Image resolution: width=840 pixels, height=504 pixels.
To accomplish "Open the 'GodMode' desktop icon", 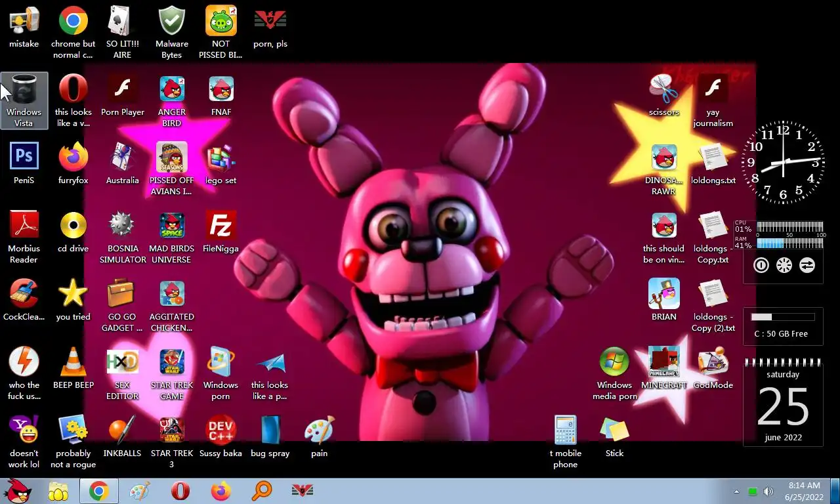I will pyautogui.click(x=713, y=367).
